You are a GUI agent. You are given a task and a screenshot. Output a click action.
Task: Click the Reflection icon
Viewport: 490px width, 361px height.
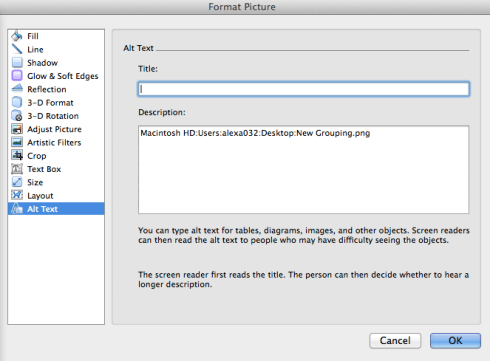17,89
